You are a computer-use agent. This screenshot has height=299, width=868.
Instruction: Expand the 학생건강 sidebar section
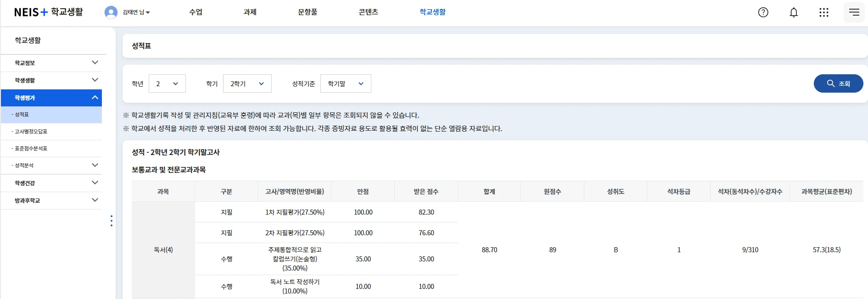[x=51, y=183]
